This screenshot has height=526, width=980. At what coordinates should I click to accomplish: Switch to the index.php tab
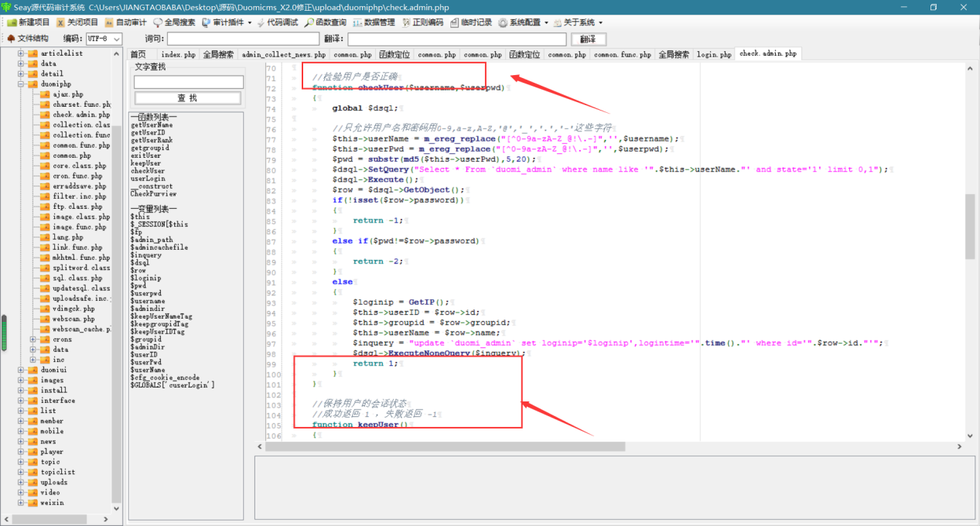pos(179,54)
